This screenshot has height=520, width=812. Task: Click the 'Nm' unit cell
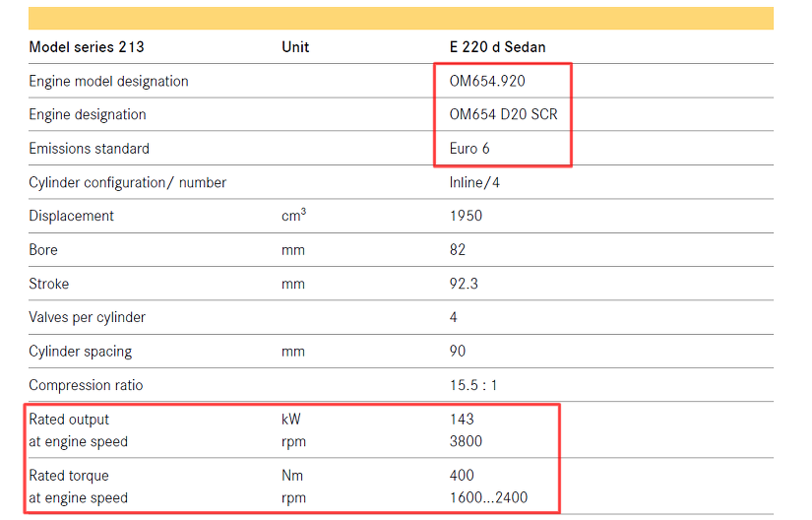(x=292, y=476)
